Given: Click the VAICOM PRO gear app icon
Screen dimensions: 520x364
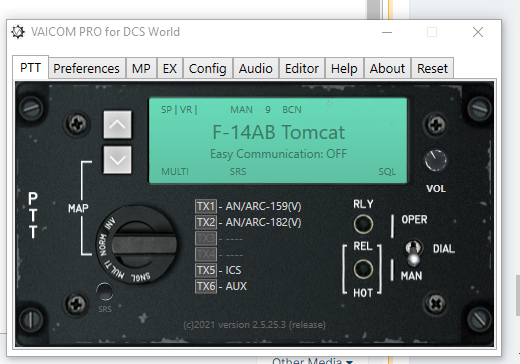Looking at the screenshot, I should (x=18, y=32).
